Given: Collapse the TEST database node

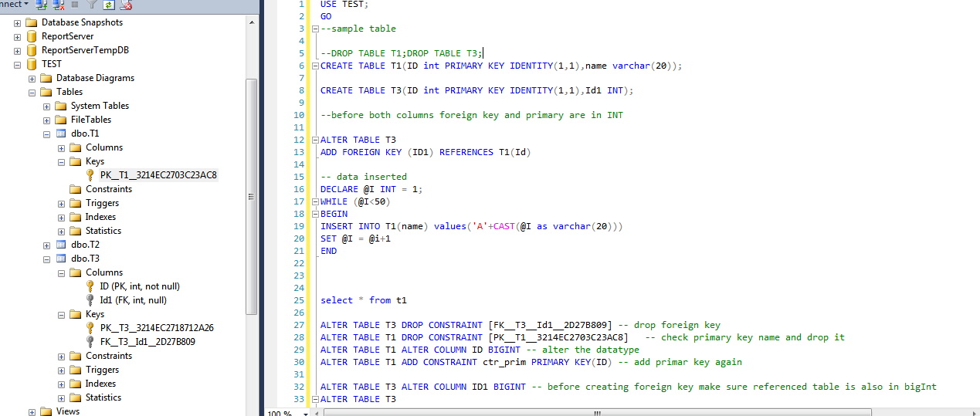Looking at the screenshot, I should 17,64.
